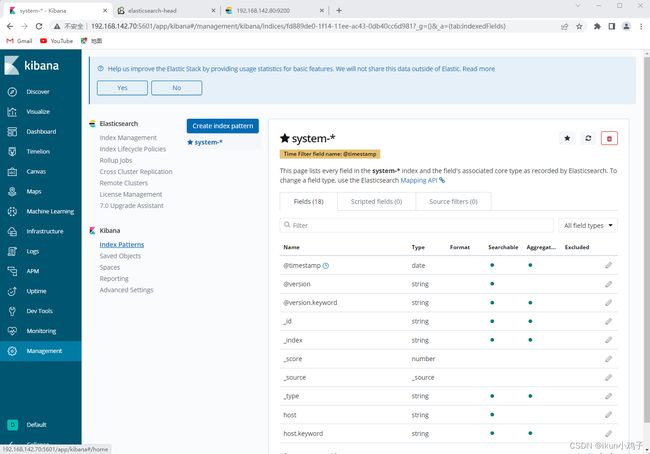The image size is (650, 454).
Task: Open the Visualize section
Action: pos(38,112)
